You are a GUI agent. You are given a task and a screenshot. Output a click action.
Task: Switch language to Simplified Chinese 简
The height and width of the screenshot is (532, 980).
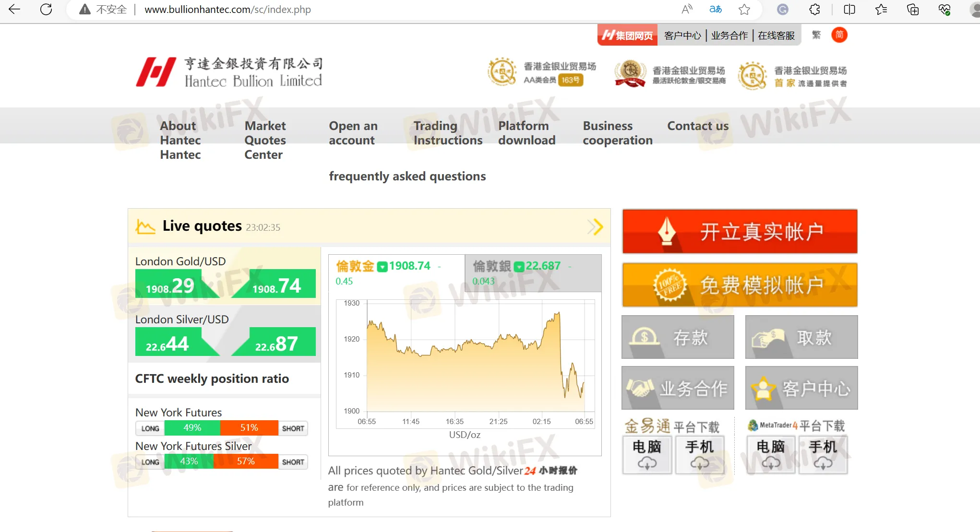coord(839,35)
